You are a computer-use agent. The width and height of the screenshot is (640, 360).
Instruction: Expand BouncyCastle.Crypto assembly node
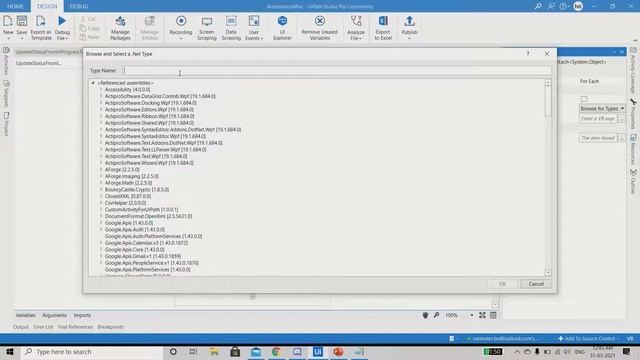(x=101, y=189)
